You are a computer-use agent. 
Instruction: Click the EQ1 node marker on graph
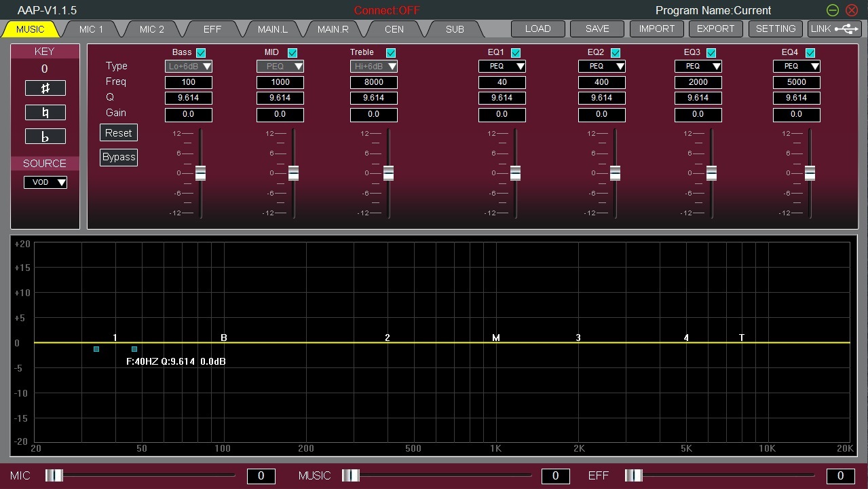[115, 338]
